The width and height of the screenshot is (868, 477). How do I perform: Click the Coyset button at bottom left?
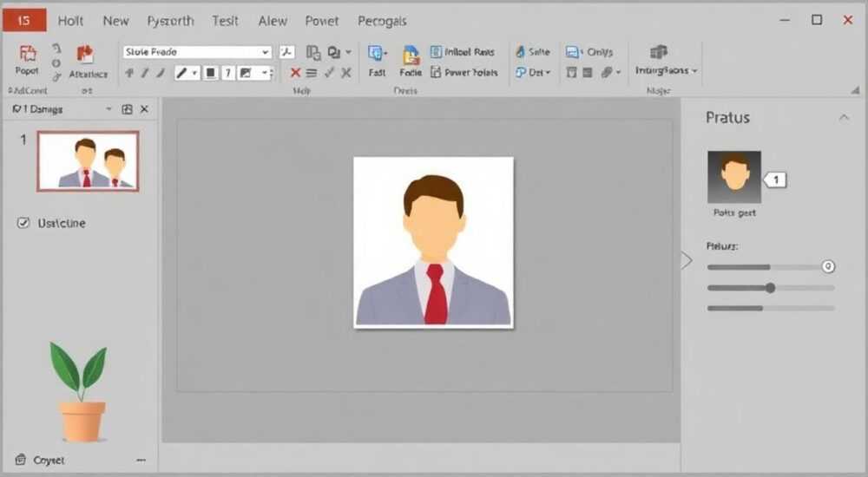click(40, 460)
